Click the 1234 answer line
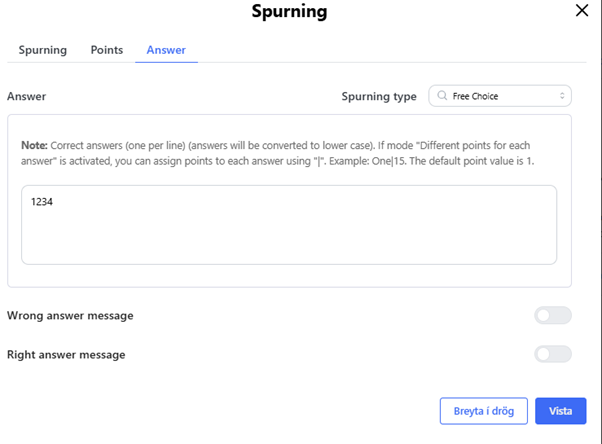This screenshot has height=444, width=602. point(42,202)
